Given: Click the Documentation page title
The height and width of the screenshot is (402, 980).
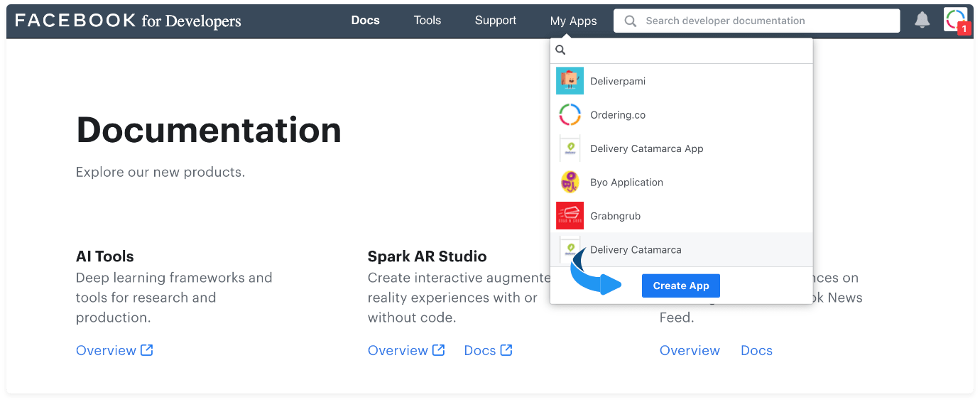Looking at the screenshot, I should 209,131.
